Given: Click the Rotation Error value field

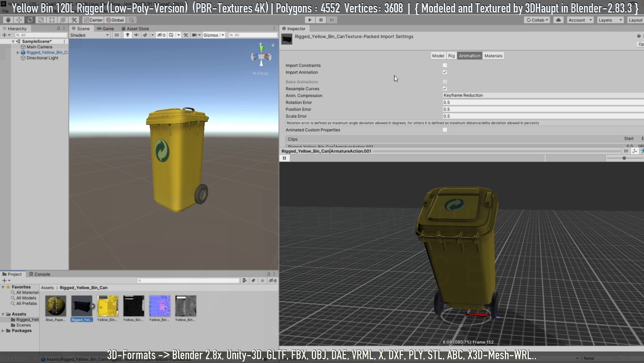Looking at the screenshot, I should 543,102.
